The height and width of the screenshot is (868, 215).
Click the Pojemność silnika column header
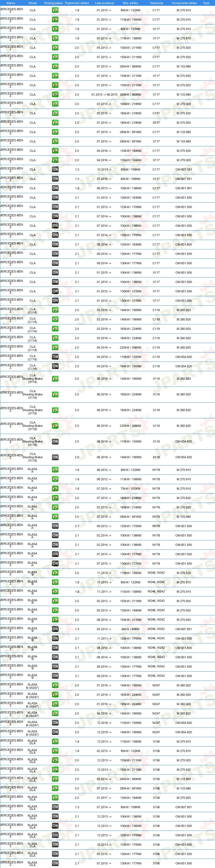click(77, 3)
